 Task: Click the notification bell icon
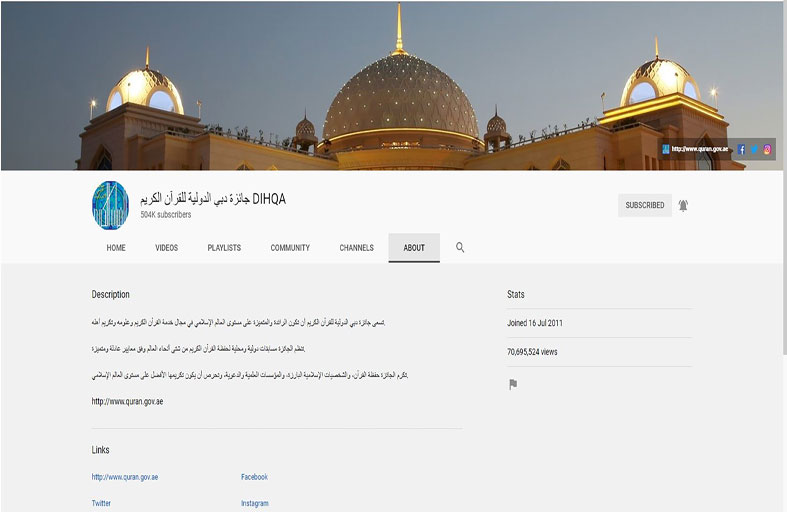(683, 205)
